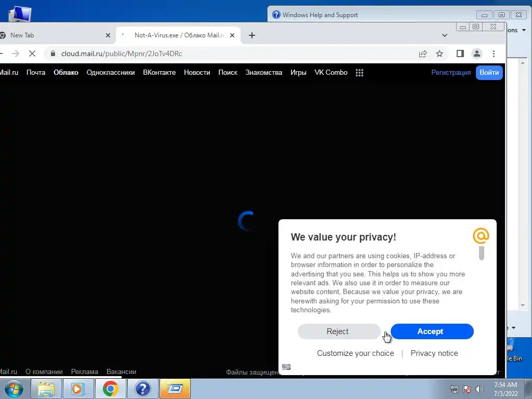Click the volume speaker tray icon
This screenshot has height=399, width=532.
point(480,389)
